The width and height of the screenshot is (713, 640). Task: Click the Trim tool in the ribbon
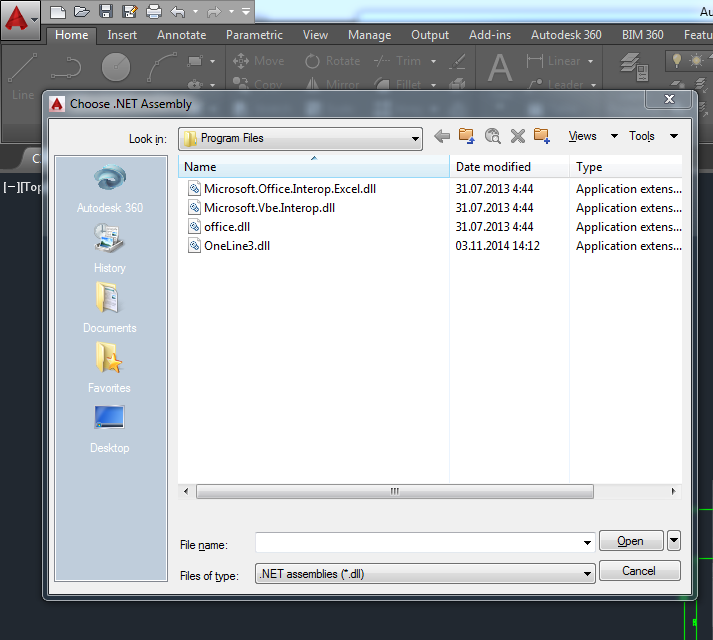point(397,61)
